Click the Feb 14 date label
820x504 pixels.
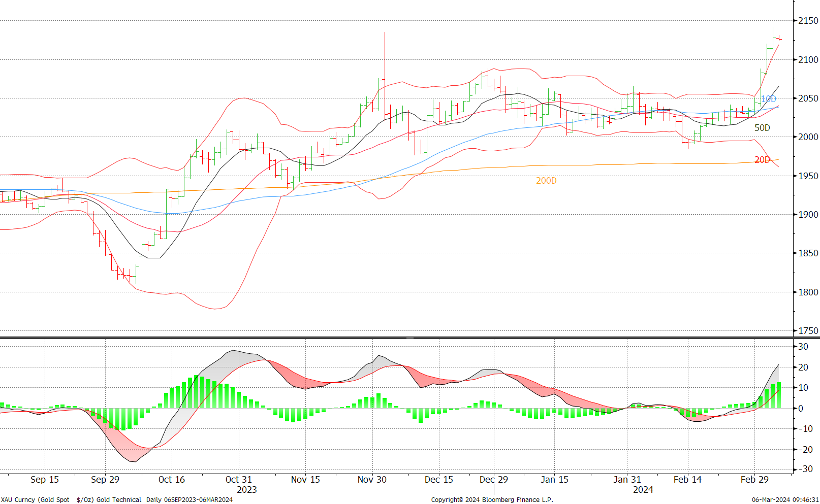coord(687,480)
